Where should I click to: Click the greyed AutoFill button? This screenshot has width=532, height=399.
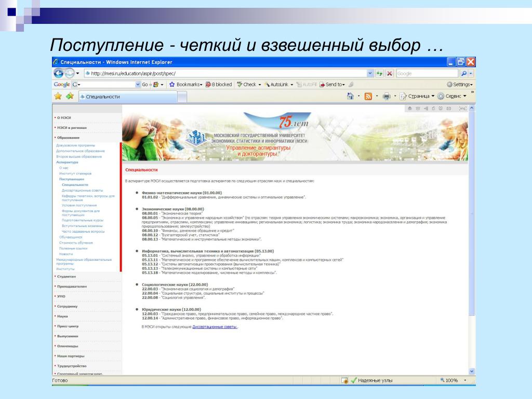click(x=307, y=85)
